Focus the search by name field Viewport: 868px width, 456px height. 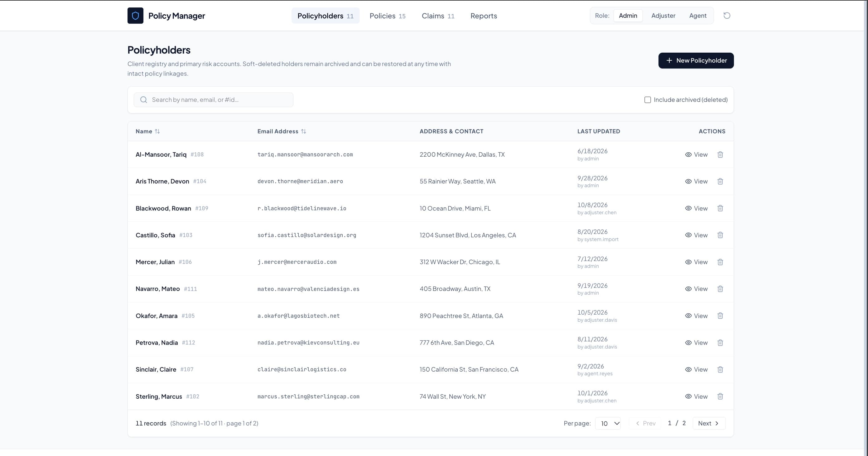[x=213, y=100]
